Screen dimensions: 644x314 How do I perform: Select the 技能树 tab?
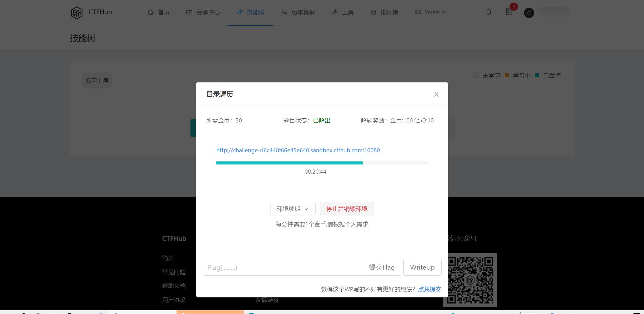click(250, 12)
